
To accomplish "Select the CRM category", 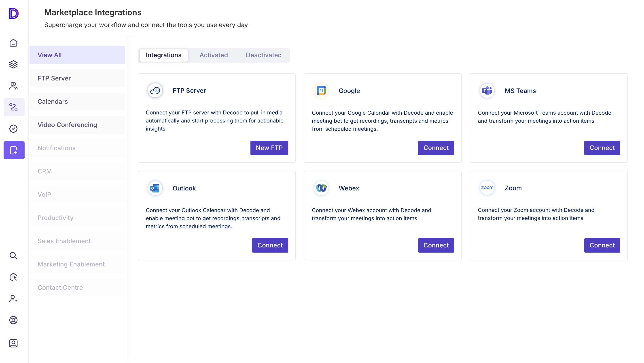I will click(x=77, y=171).
